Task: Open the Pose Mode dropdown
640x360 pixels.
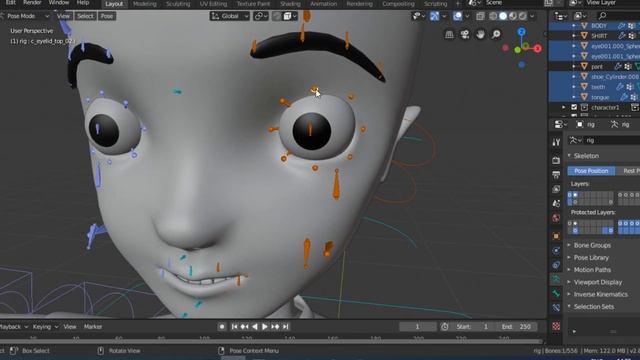Action: tap(25, 16)
